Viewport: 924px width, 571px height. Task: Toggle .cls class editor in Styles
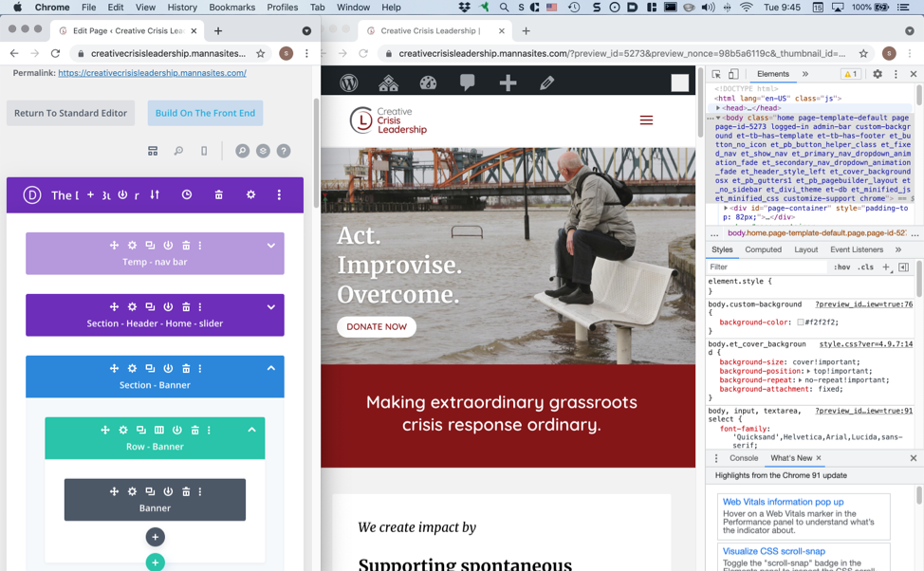[865, 267]
